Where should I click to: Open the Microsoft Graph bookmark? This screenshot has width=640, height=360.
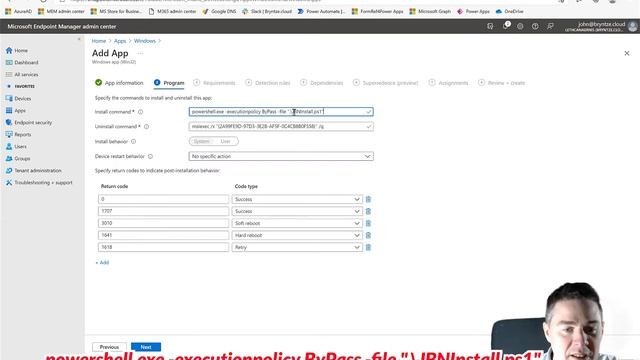[430, 11]
